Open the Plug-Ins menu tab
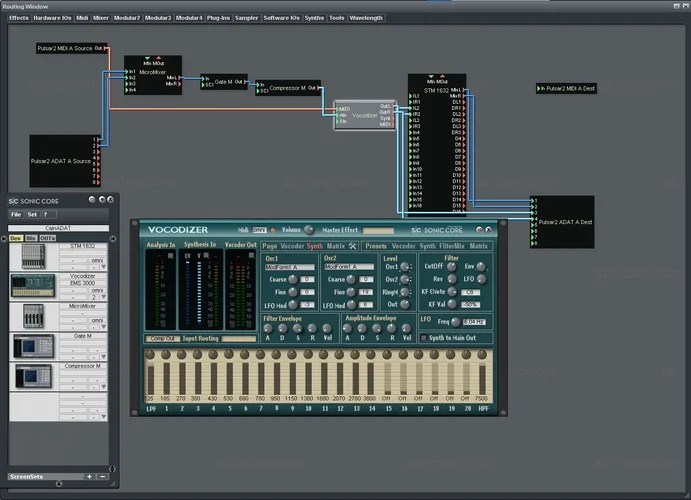Screen dimensions: 691x500 pos(218,18)
